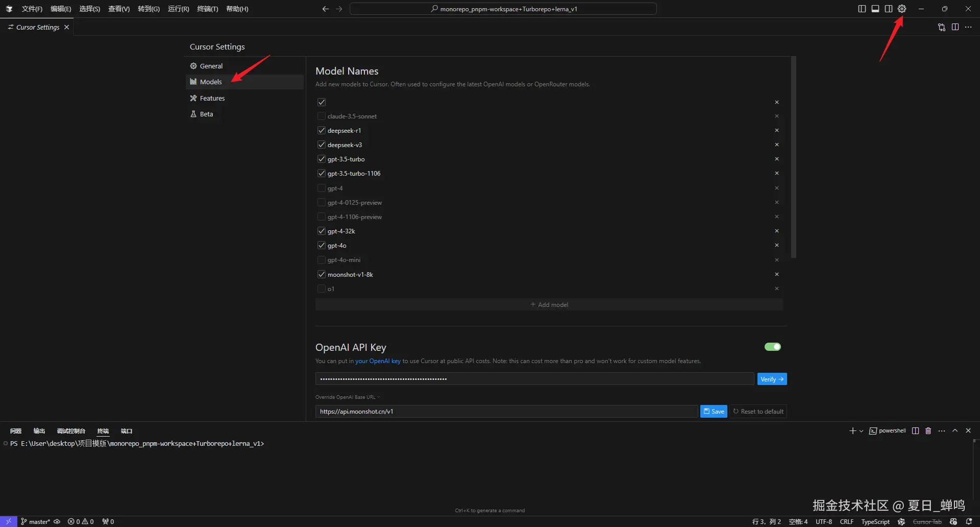Uncheck the deepseek-v3 model
Image resolution: width=980 pixels, height=527 pixels.
pyautogui.click(x=322, y=145)
